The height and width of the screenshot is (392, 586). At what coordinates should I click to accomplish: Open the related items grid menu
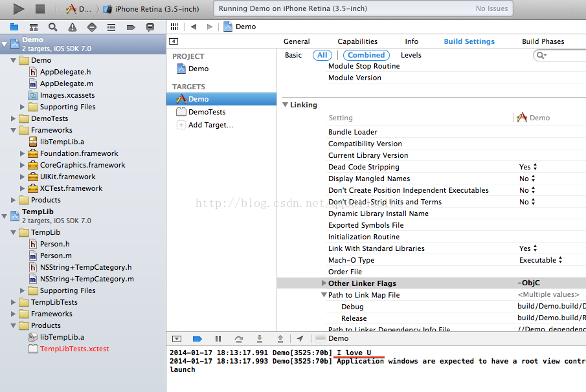tap(175, 27)
